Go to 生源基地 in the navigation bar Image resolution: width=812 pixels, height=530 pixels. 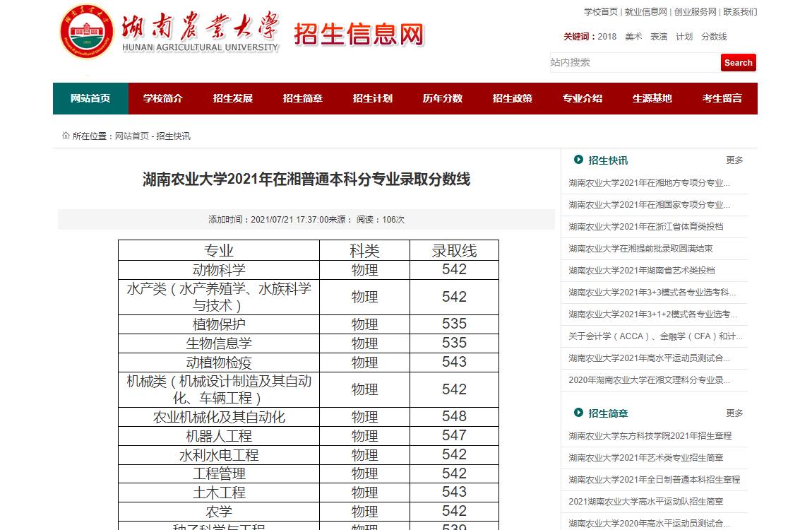[652, 98]
